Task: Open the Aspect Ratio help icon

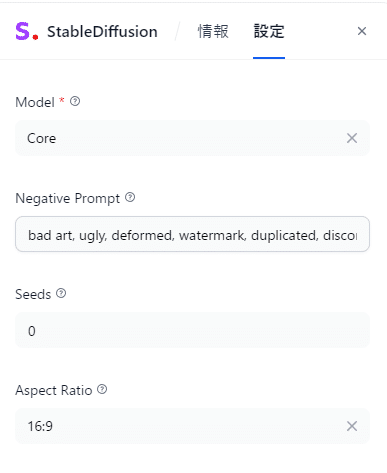Action: click(102, 389)
